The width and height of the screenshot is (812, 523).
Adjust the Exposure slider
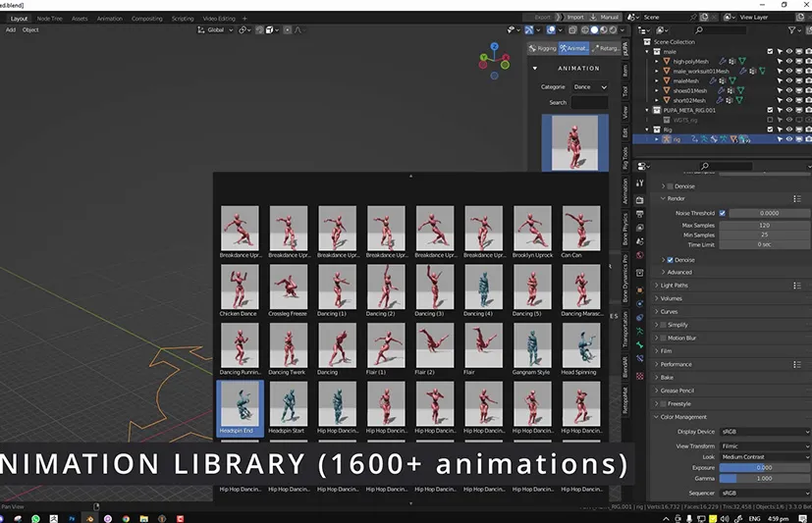765,468
